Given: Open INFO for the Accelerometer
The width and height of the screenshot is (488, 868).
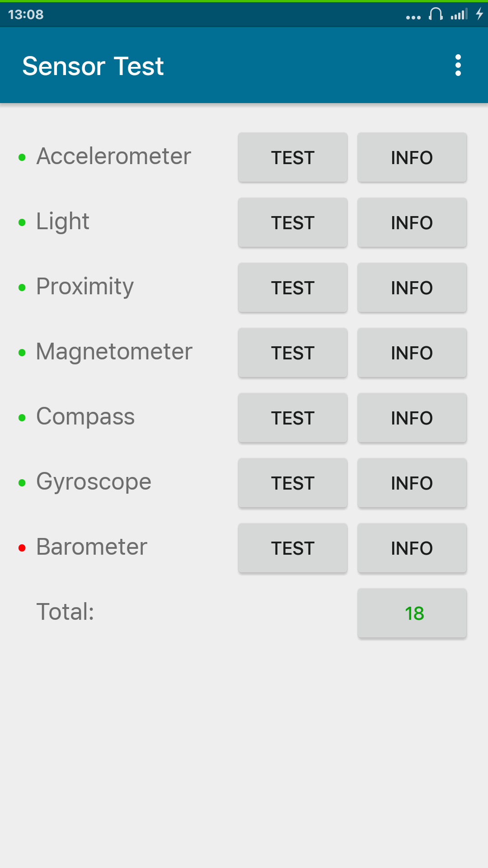Looking at the screenshot, I should click(412, 157).
